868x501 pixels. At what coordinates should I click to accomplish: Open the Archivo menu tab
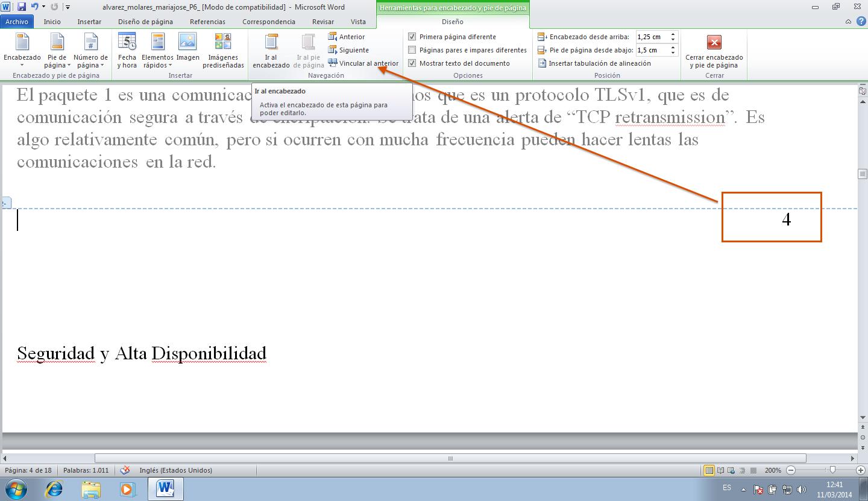17,22
